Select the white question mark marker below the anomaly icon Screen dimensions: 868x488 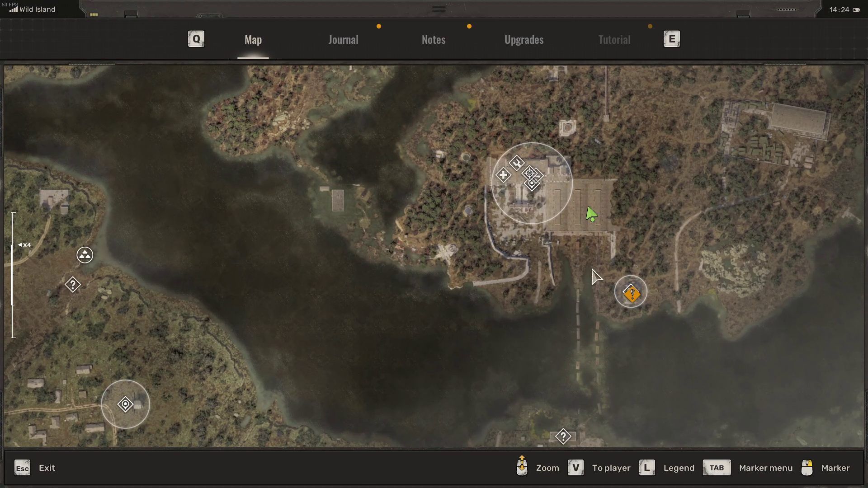point(72,285)
